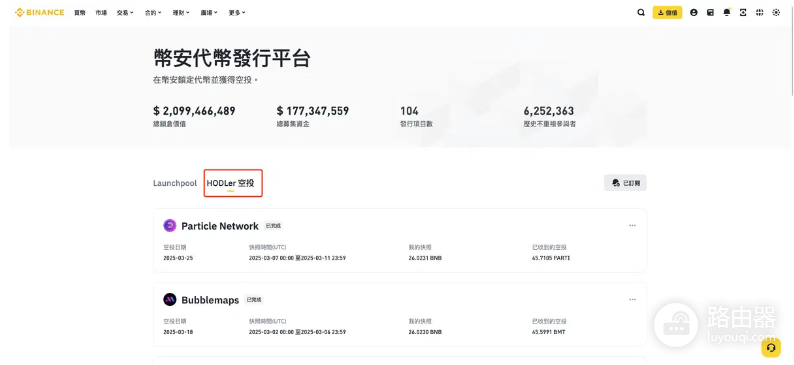The image size is (794, 365).
Task: Open the Bubblemaps project title
Action: pos(210,300)
